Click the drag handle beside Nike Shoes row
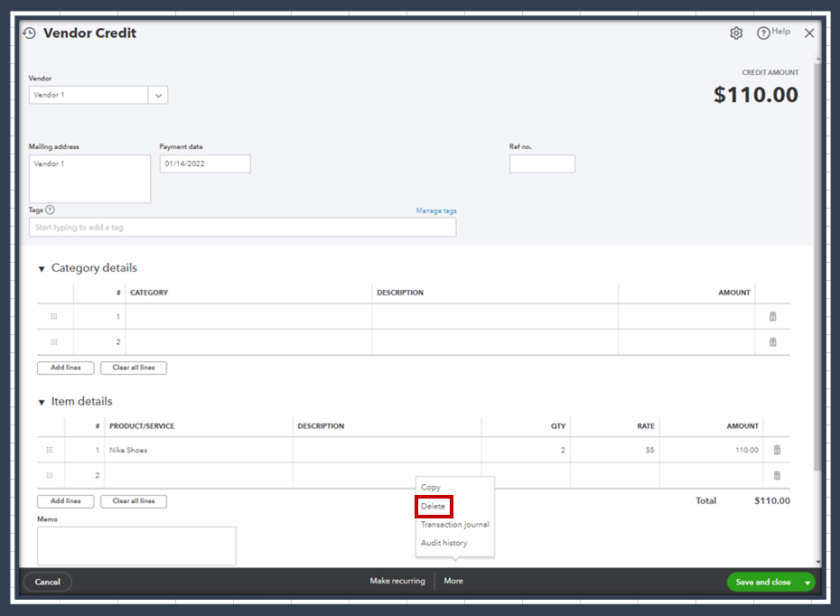This screenshot has width=840, height=616. pyautogui.click(x=50, y=449)
